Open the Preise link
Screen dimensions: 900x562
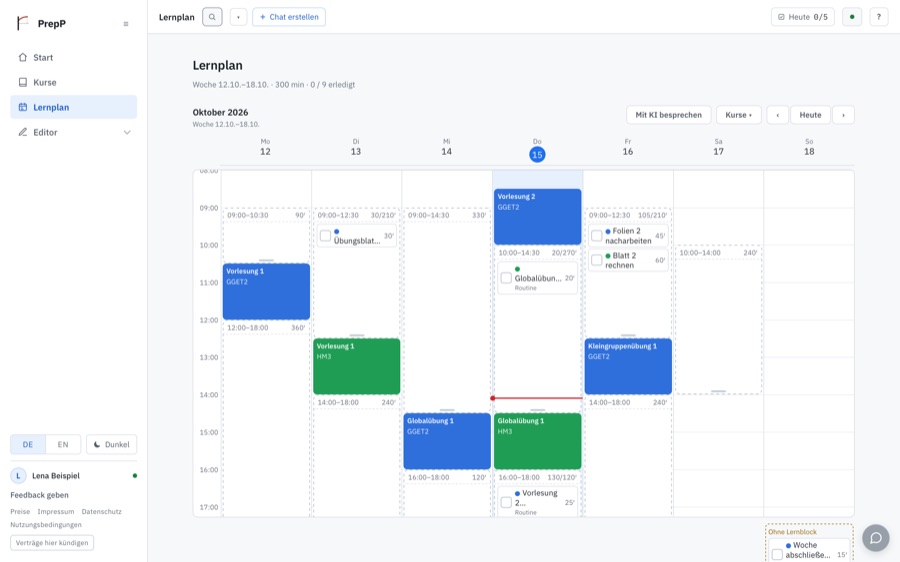pos(20,511)
